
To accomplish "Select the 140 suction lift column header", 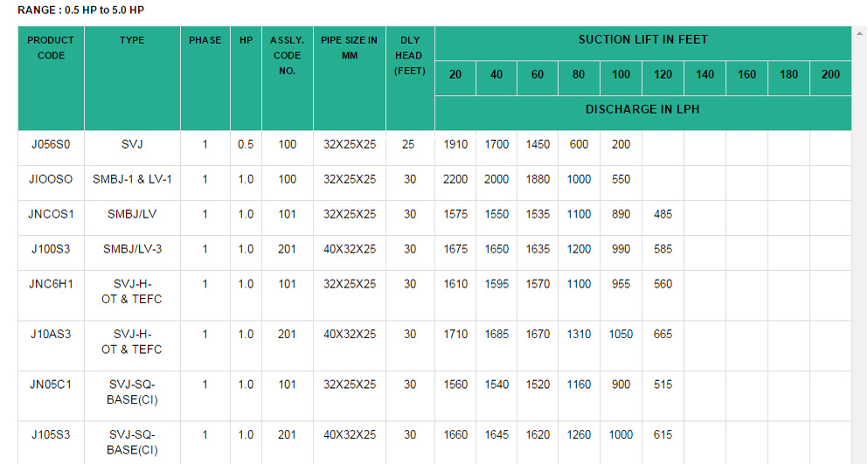I will (x=705, y=74).
